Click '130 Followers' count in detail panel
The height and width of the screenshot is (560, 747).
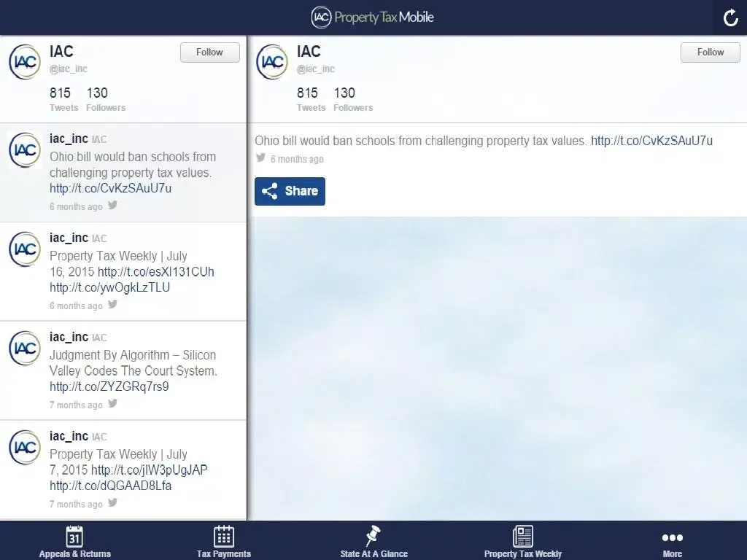coord(353,99)
